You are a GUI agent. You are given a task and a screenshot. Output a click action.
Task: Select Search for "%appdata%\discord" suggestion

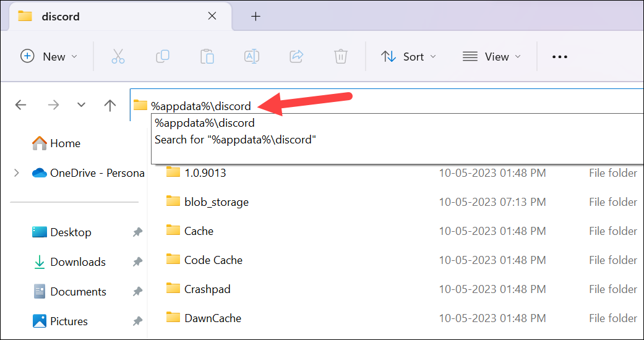click(235, 140)
